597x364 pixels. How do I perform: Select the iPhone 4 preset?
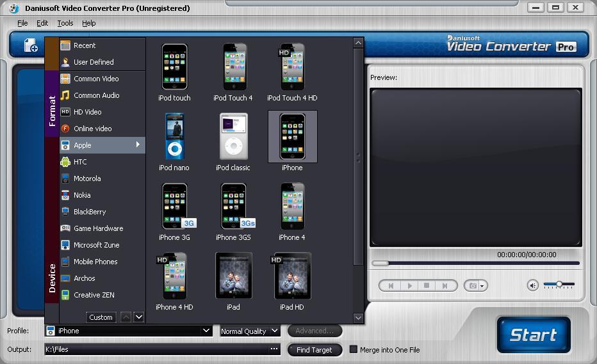pos(292,212)
